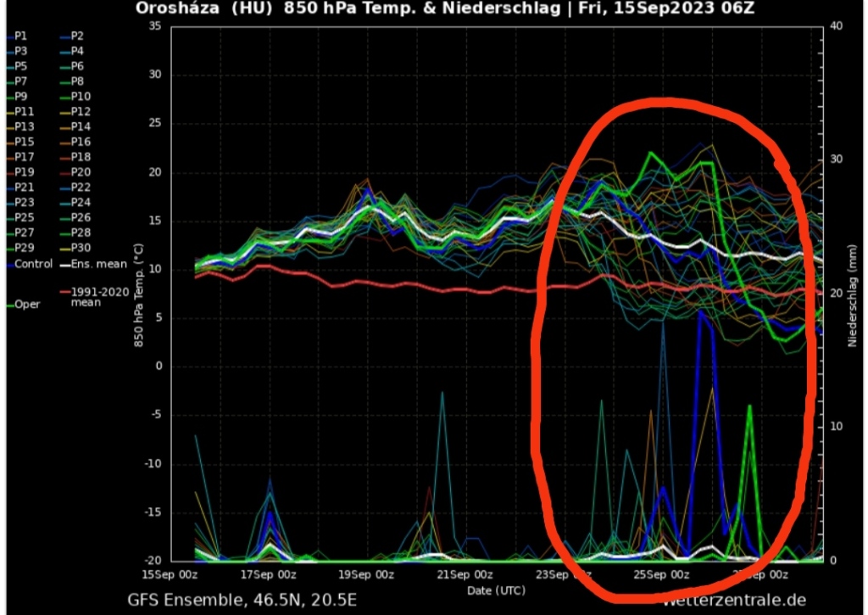
Task: Click the 15Sep 00z date tick label
Action: [x=171, y=574]
